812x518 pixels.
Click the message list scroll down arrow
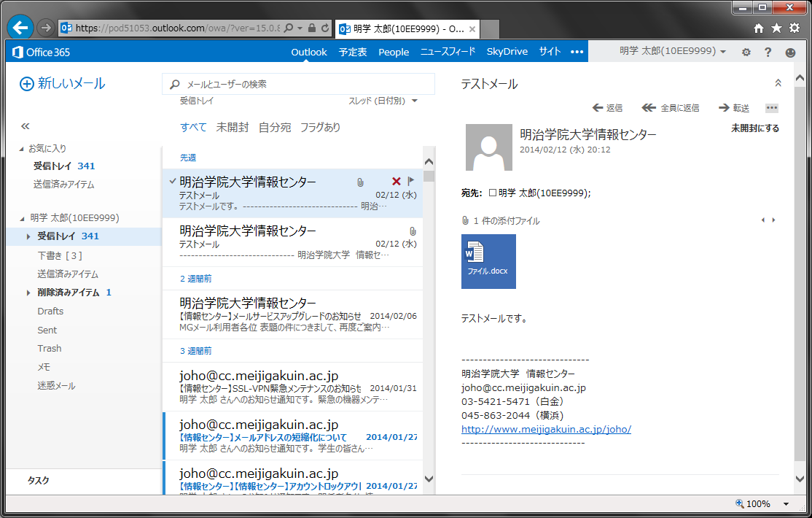pyautogui.click(x=429, y=479)
